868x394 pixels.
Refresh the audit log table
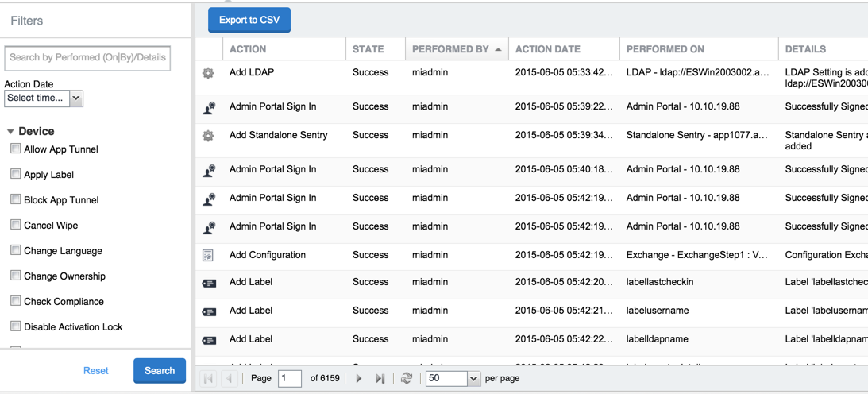tap(407, 379)
